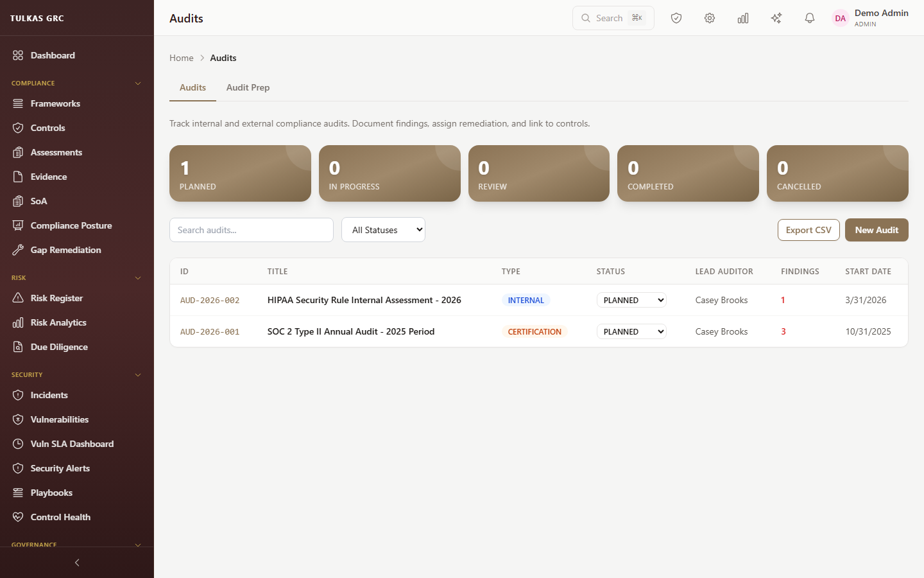Click the shield check icon in header

[x=676, y=18]
